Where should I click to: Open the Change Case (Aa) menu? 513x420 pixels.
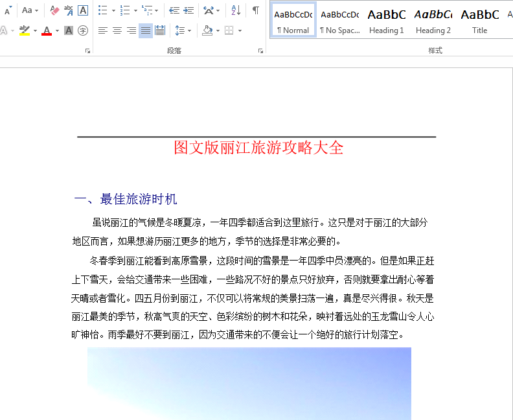pyautogui.click(x=30, y=10)
